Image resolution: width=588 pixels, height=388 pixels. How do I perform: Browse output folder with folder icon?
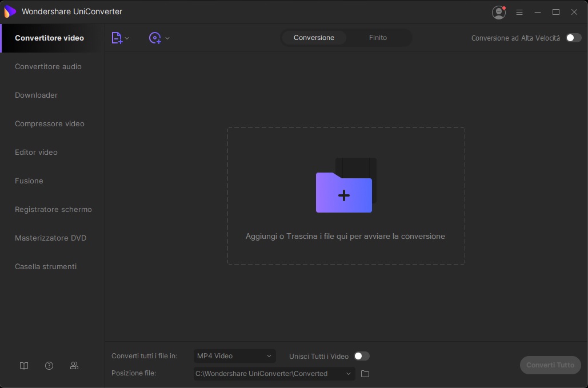365,374
